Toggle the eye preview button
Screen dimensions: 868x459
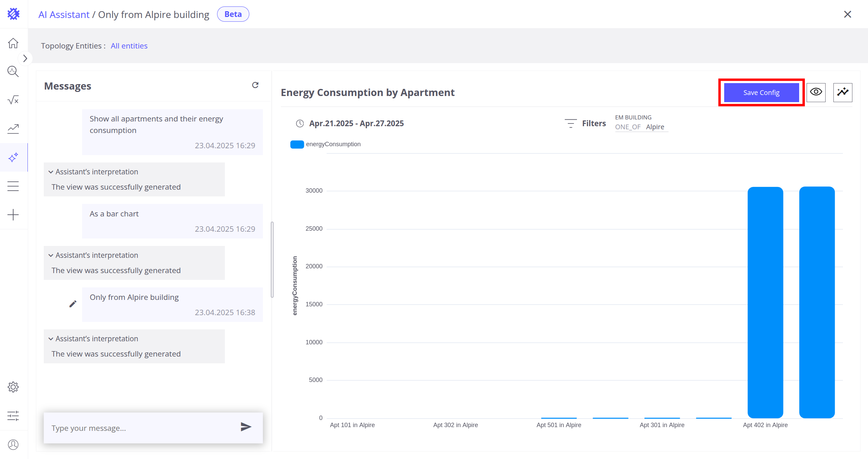(816, 92)
